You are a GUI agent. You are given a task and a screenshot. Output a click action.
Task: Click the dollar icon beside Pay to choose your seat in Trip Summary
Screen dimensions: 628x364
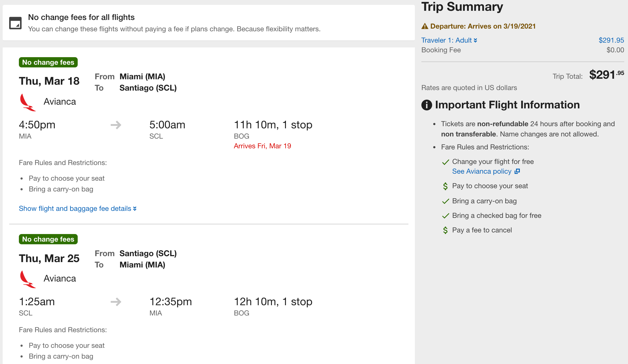click(445, 186)
